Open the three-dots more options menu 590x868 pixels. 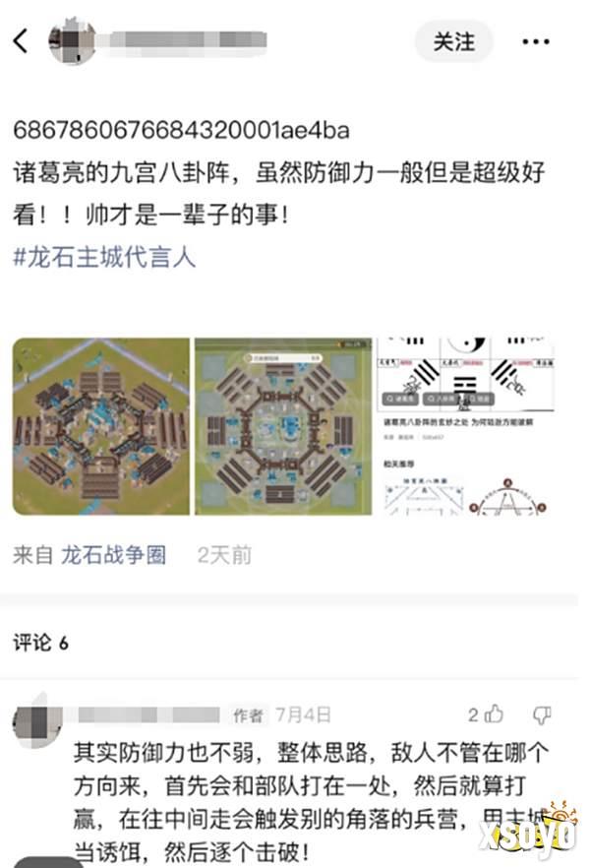[535, 41]
